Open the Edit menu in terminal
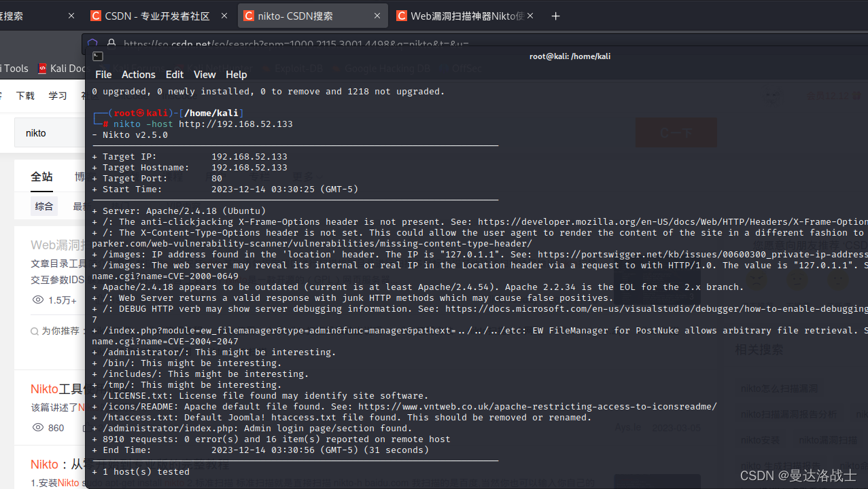868x489 pixels. 175,75
